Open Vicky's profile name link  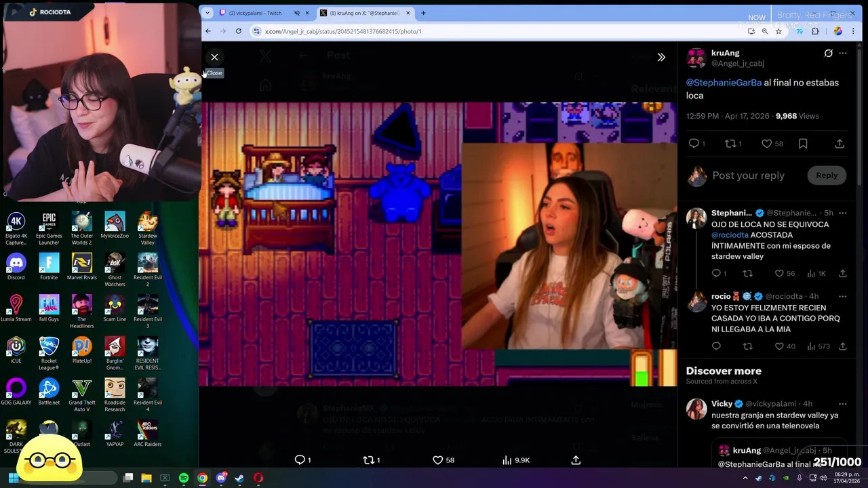[x=722, y=404]
